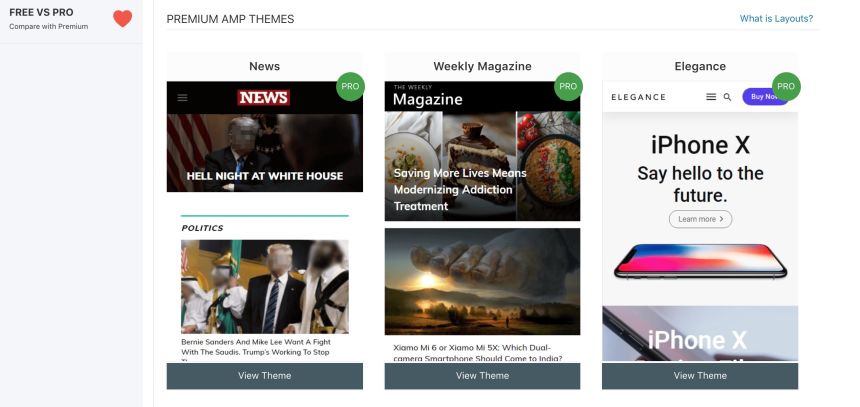Open the Elegance preview hamburger menu
The height and width of the screenshot is (407, 860).
tap(711, 97)
